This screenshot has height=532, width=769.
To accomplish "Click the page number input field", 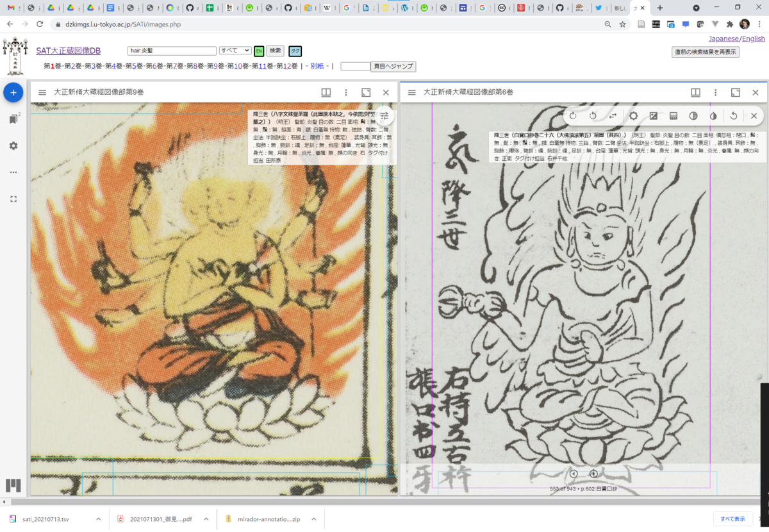I will click(355, 66).
